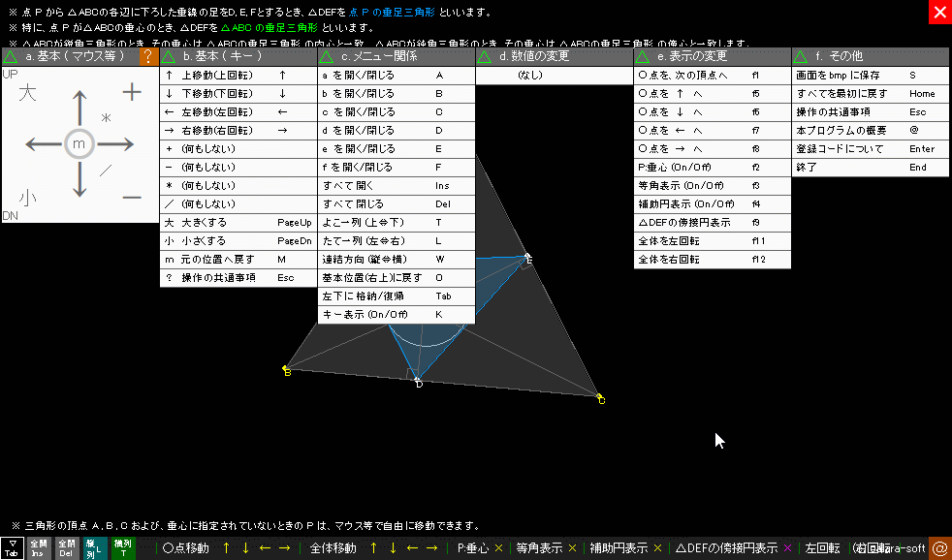
Task: Click '左回転' button in bottom bar
Action: click(x=822, y=548)
